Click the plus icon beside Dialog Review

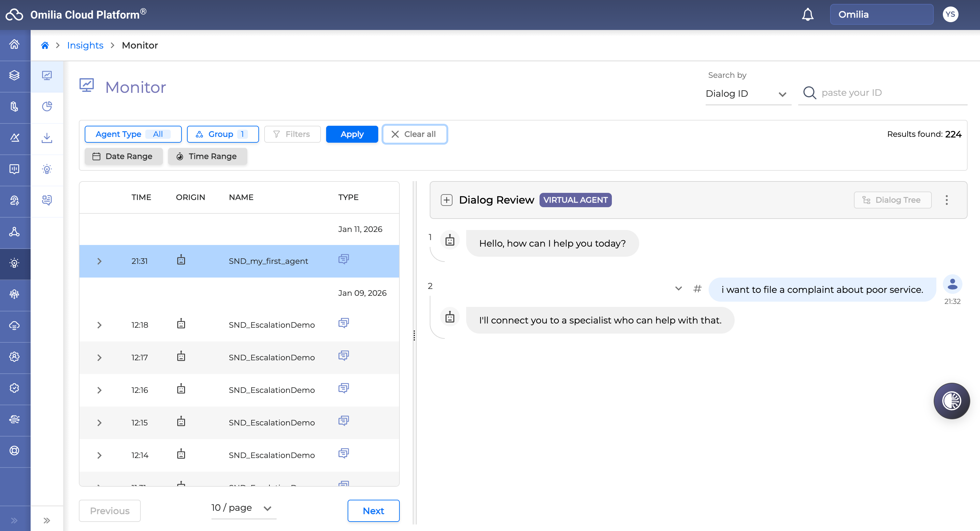click(446, 200)
